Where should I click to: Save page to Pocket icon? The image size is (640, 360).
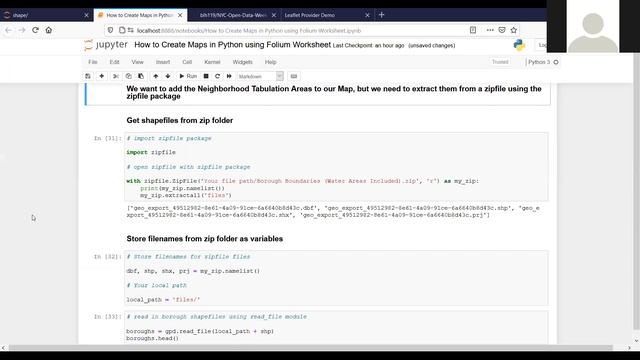coord(502,30)
